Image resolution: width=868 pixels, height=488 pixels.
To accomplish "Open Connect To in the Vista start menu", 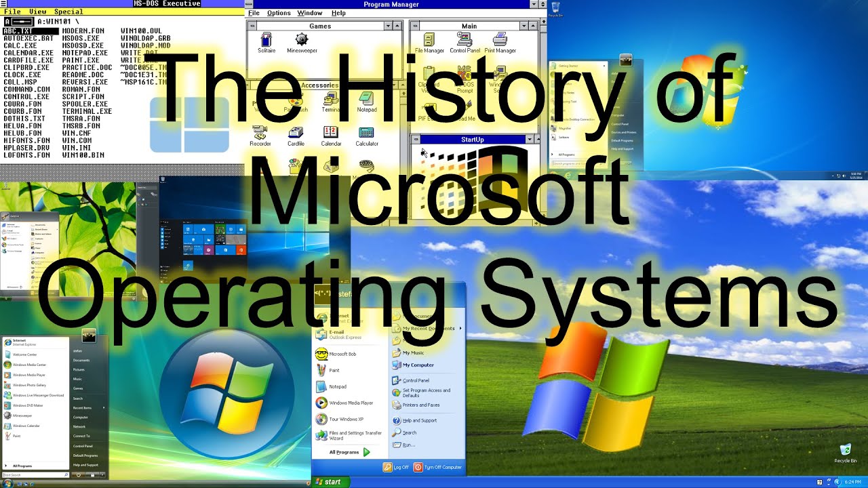I will point(81,436).
